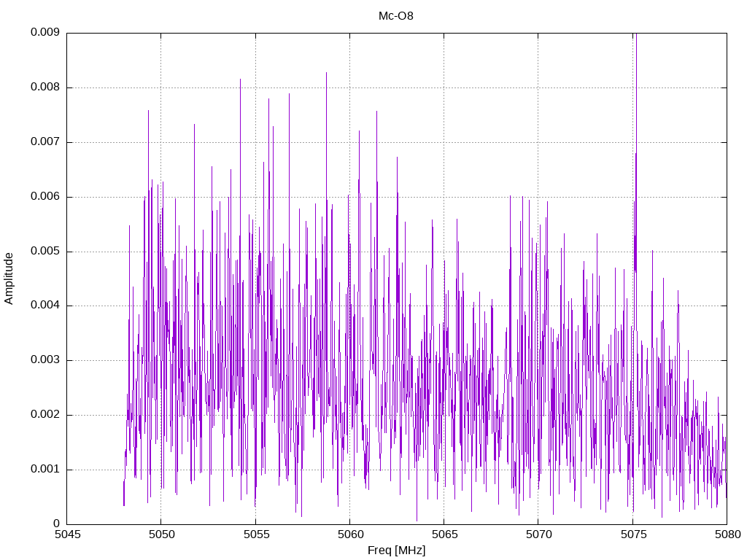
Task: Click the y-axis tick label 0.003
Action: pos(45,360)
